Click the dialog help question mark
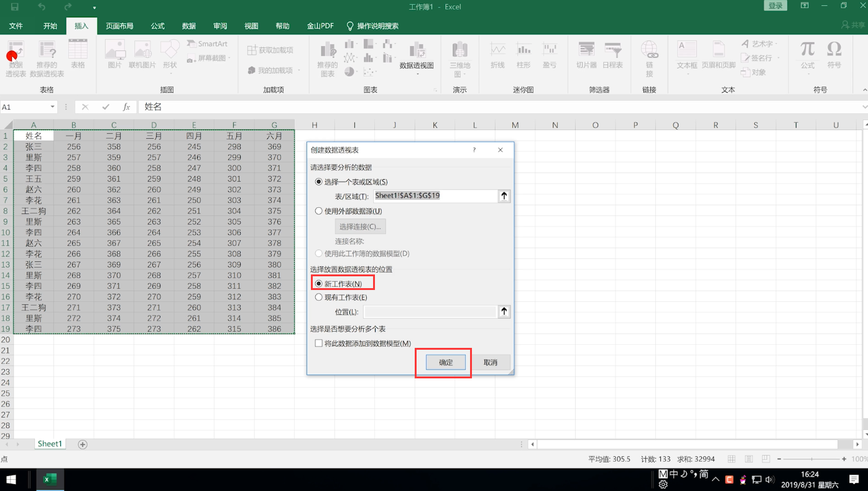Screen dimensions: 868x491 pyautogui.click(x=474, y=150)
